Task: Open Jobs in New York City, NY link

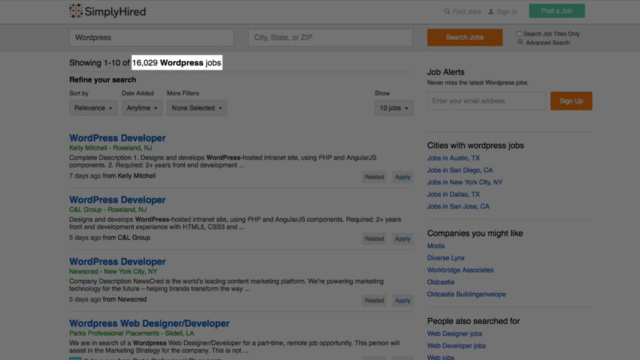Action: [x=464, y=182]
